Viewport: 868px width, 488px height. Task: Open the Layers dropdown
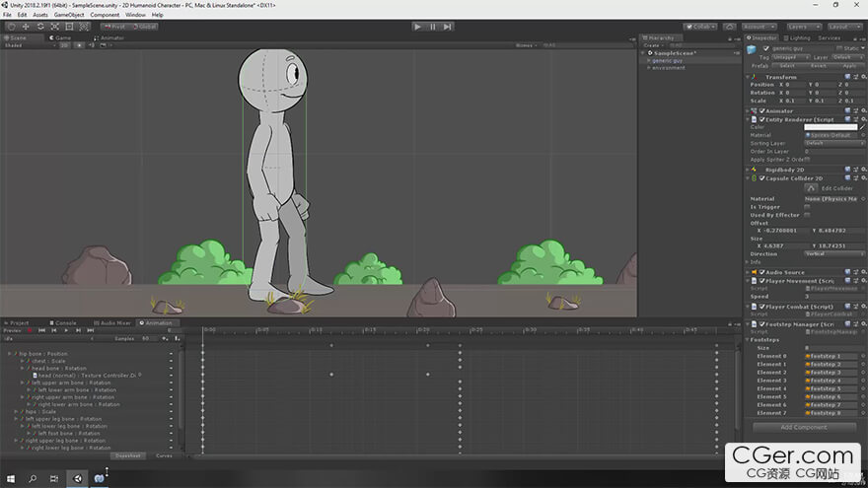pos(804,27)
